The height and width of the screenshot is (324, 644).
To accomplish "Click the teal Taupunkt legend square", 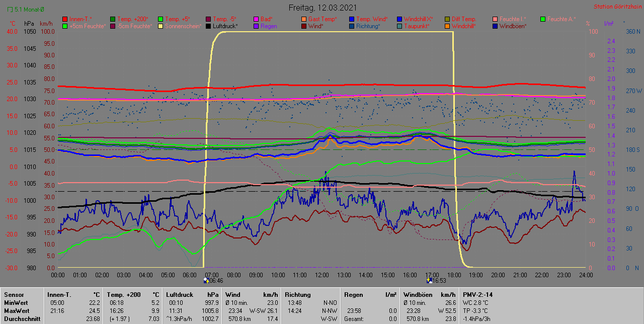I will [x=399, y=26].
